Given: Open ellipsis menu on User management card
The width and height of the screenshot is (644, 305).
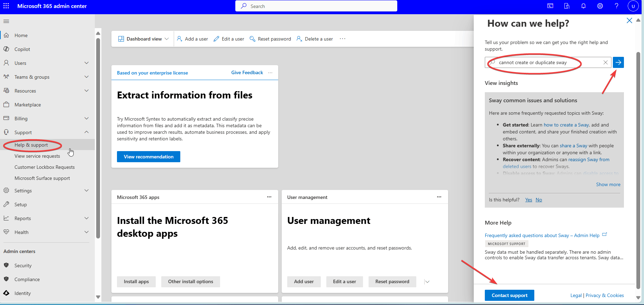Looking at the screenshot, I should 439,197.
